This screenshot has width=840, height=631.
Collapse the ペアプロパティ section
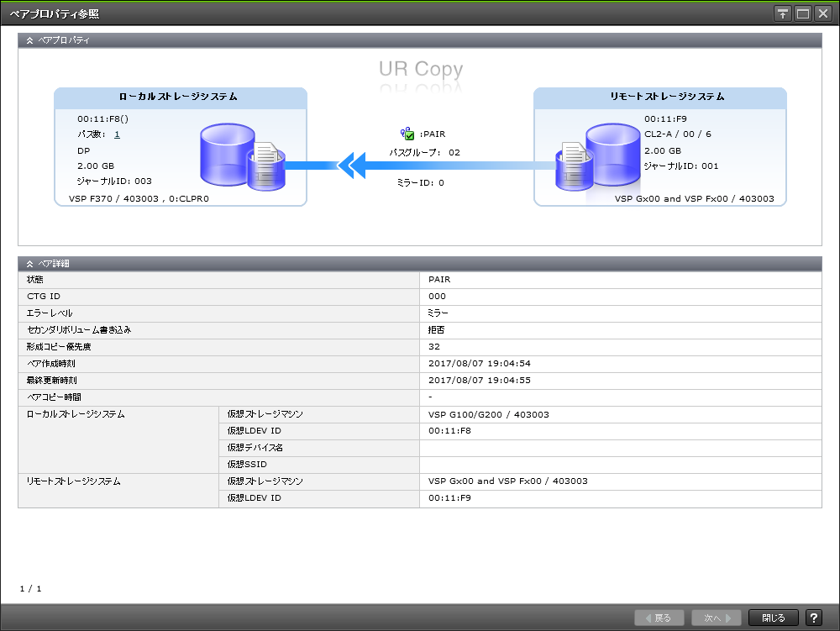tap(30, 39)
